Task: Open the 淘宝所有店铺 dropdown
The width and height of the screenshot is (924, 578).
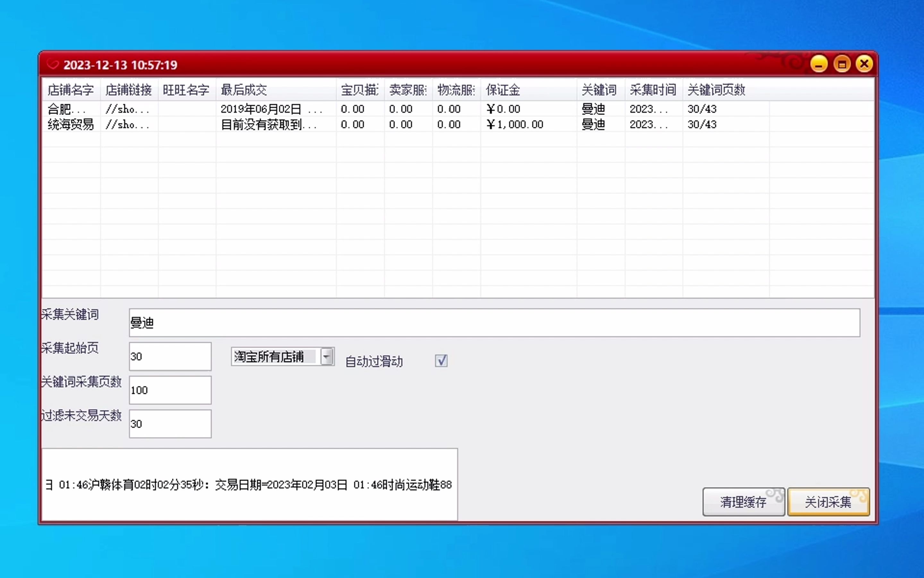Action: point(283,357)
